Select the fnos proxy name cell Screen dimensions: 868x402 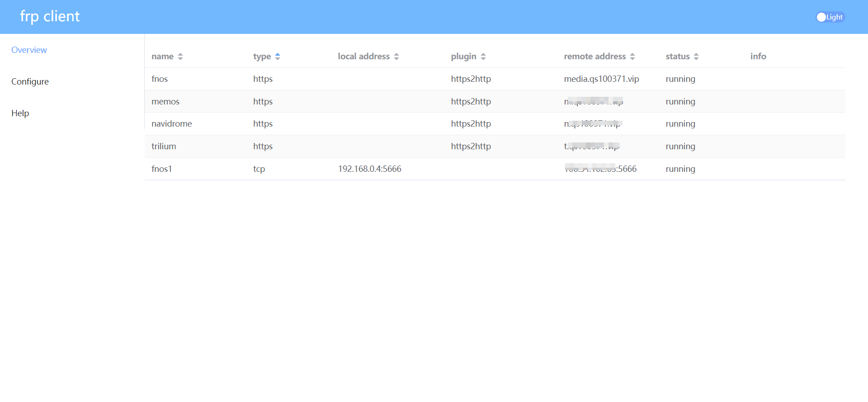point(160,79)
